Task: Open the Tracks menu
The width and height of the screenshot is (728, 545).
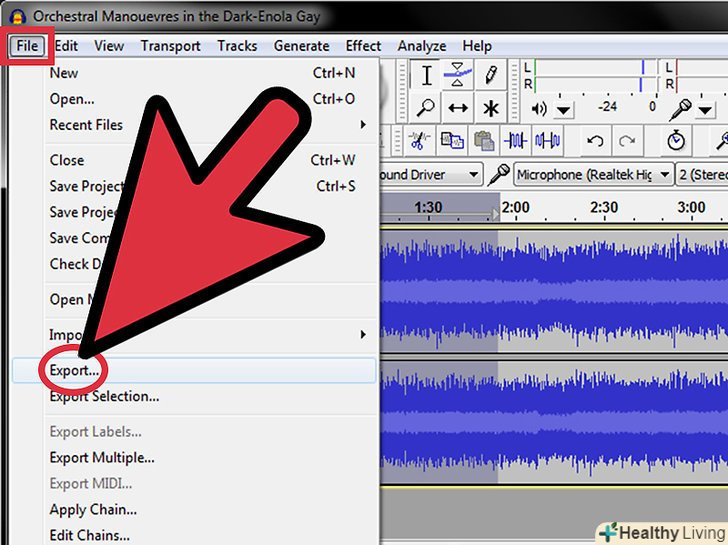Action: (x=237, y=46)
